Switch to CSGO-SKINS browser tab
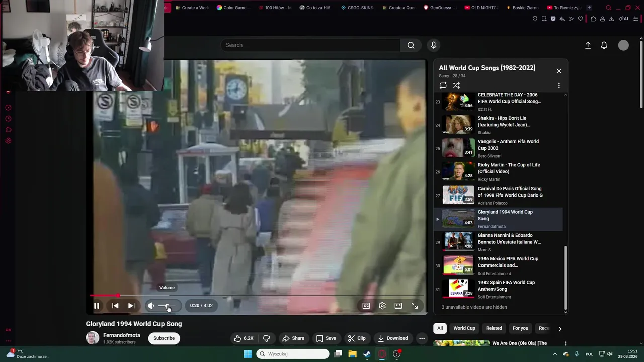 pos(357,8)
